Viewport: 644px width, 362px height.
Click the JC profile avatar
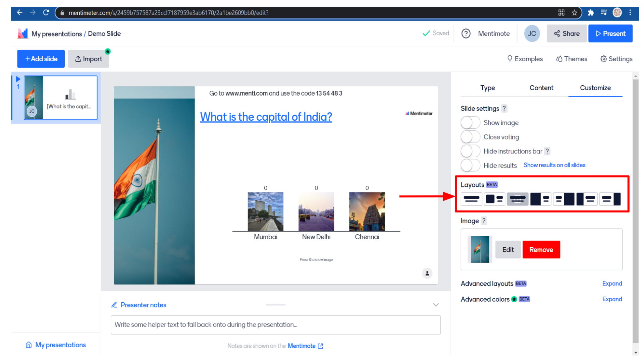coord(532,34)
